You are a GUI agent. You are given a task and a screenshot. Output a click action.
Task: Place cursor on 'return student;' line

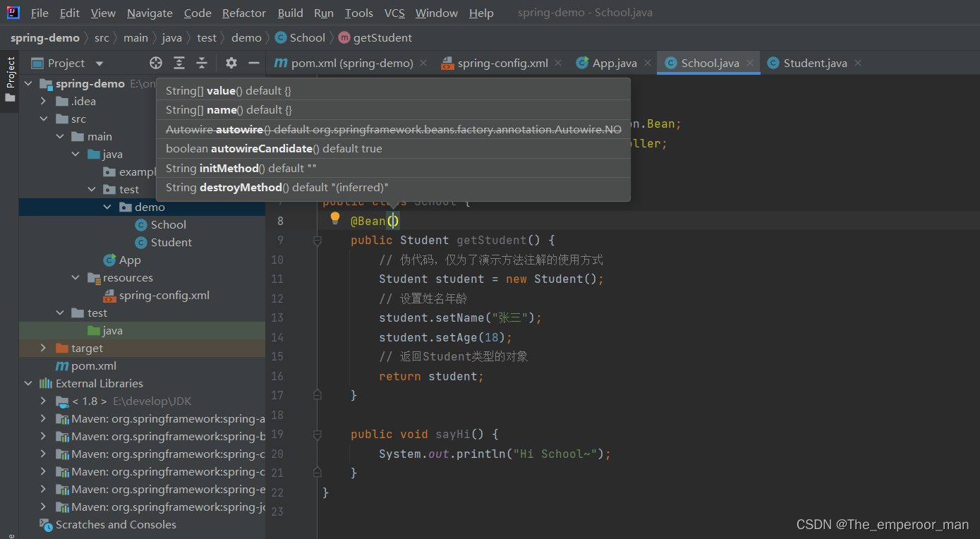tap(431, 377)
